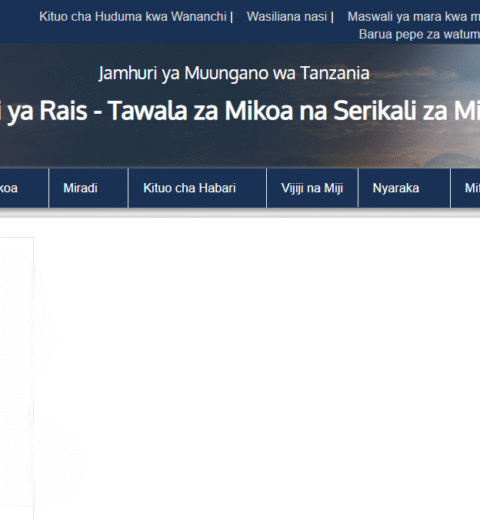Click the blank white content area

tap(257, 367)
